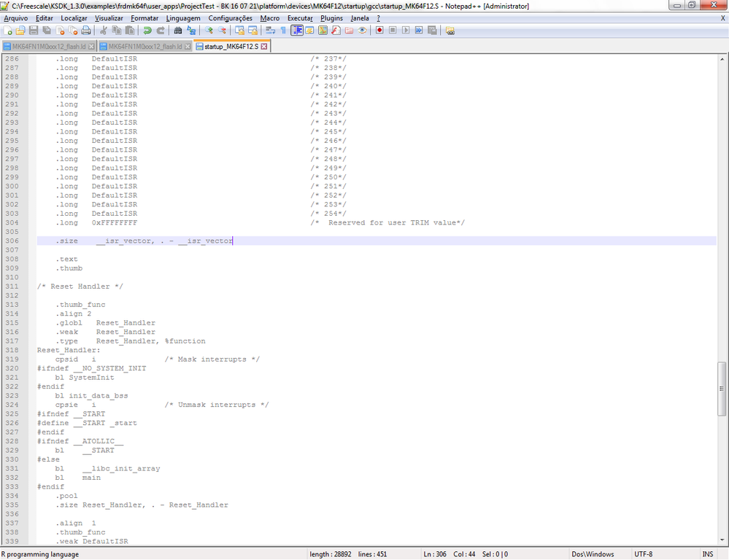Close the startup_MK64F12.S tab with its X
Viewport: 729px width, 560px height.
click(264, 47)
